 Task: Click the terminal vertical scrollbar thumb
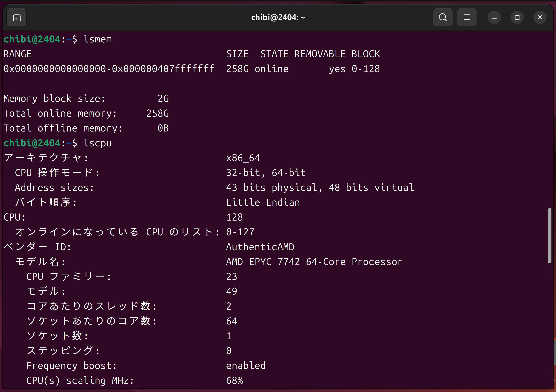[550, 235]
